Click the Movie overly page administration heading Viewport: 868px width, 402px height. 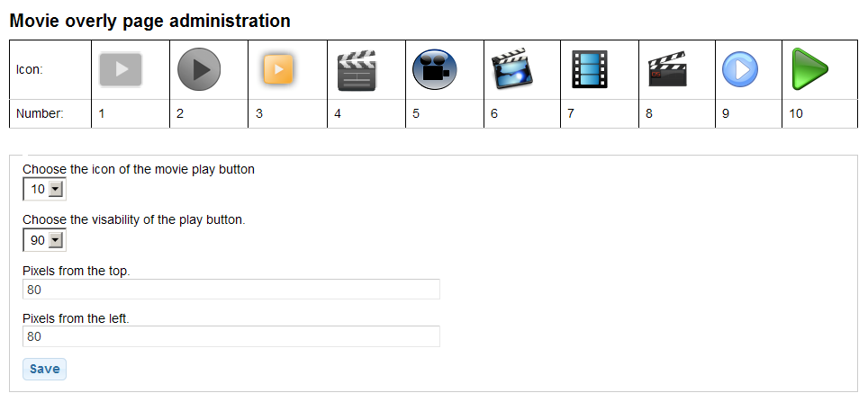pos(150,21)
